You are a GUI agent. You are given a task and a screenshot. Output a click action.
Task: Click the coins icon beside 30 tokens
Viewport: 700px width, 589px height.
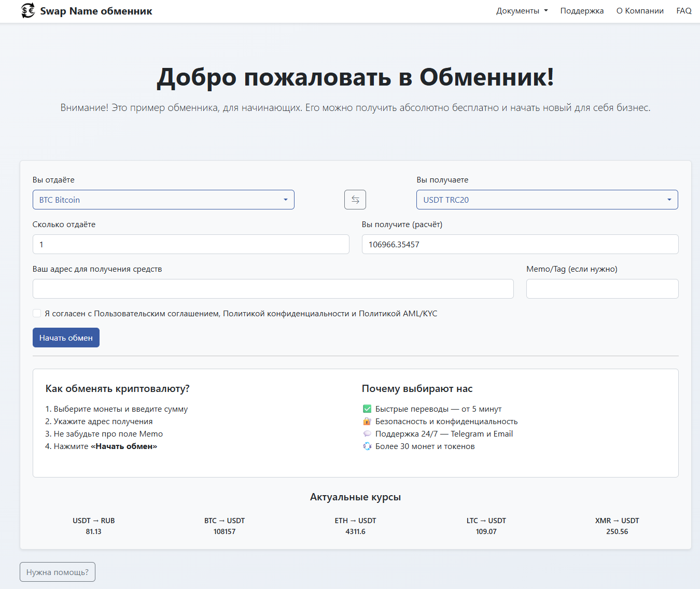[367, 446]
